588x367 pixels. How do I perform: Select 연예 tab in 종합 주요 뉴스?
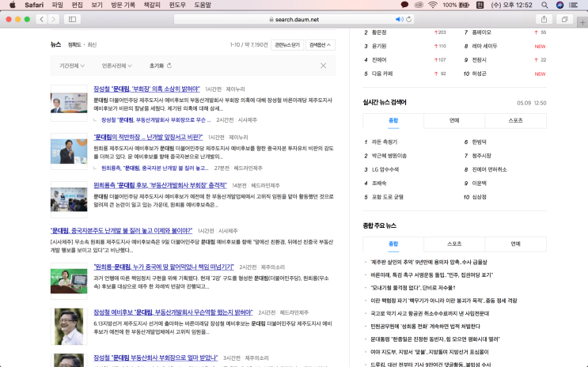pyautogui.click(x=515, y=244)
